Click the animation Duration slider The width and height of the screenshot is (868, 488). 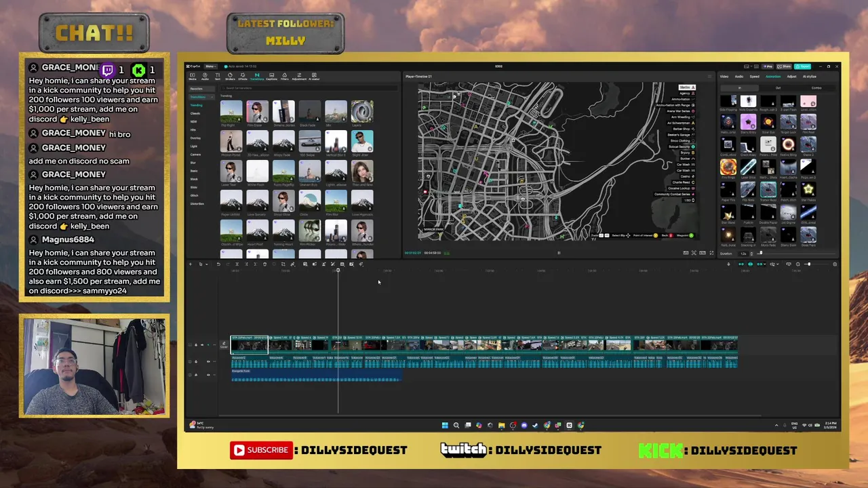pos(796,253)
